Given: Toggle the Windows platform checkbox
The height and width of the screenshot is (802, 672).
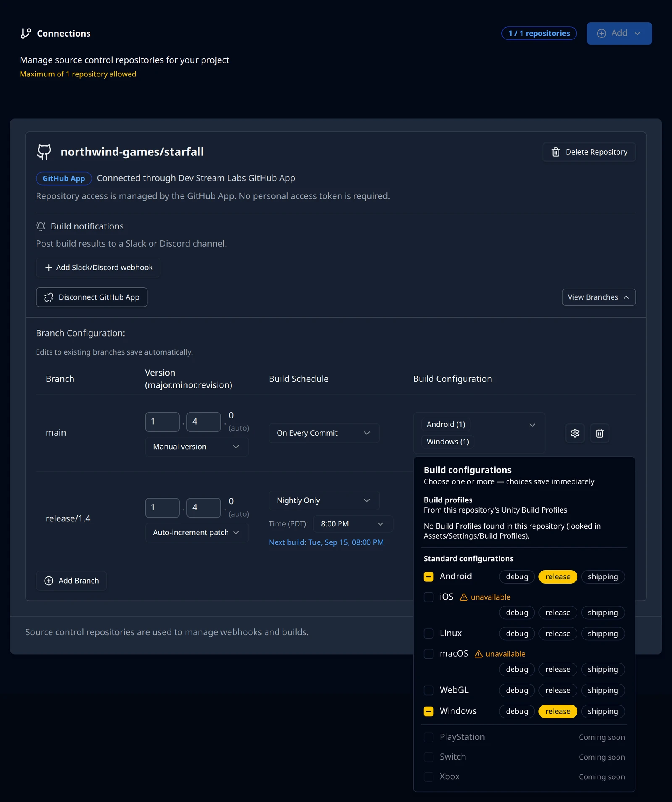Looking at the screenshot, I should 428,711.
